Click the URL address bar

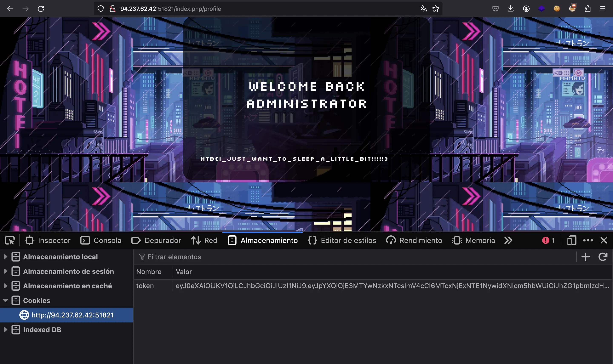click(x=268, y=9)
